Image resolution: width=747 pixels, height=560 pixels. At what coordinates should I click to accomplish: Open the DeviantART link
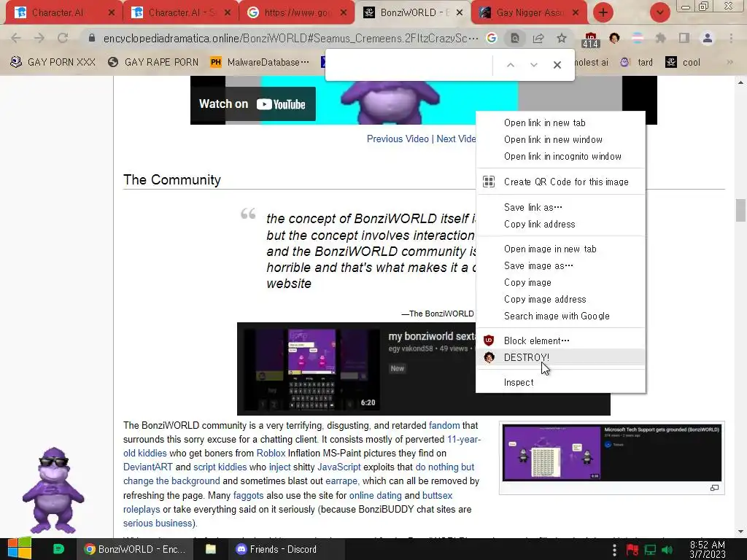147,467
